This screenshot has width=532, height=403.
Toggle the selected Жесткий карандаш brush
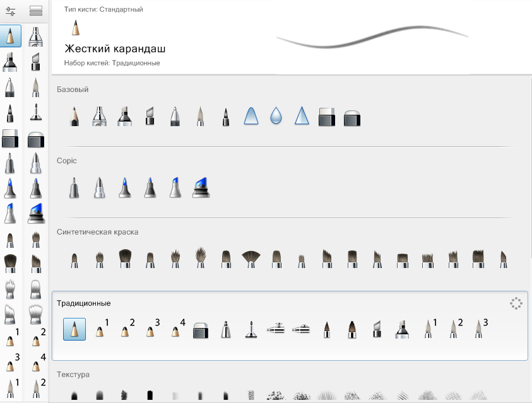[74, 329]
